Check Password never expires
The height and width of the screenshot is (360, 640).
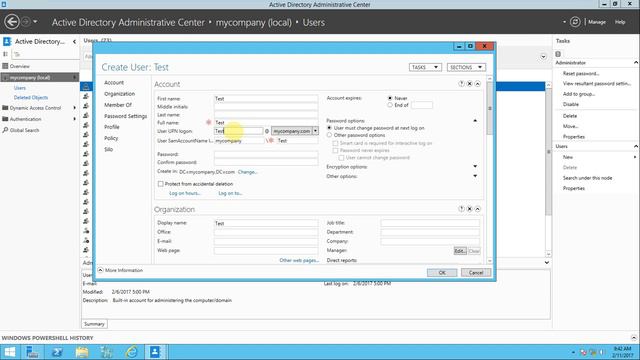(336, 150)
